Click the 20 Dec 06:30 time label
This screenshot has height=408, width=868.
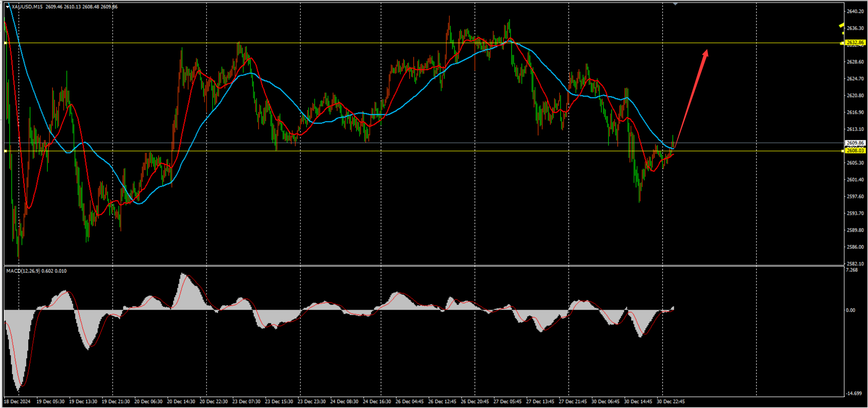point(149,401)
